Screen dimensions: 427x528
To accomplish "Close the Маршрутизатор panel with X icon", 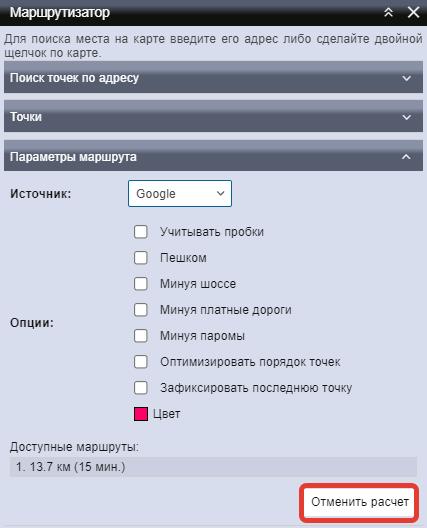I will 414,12.
